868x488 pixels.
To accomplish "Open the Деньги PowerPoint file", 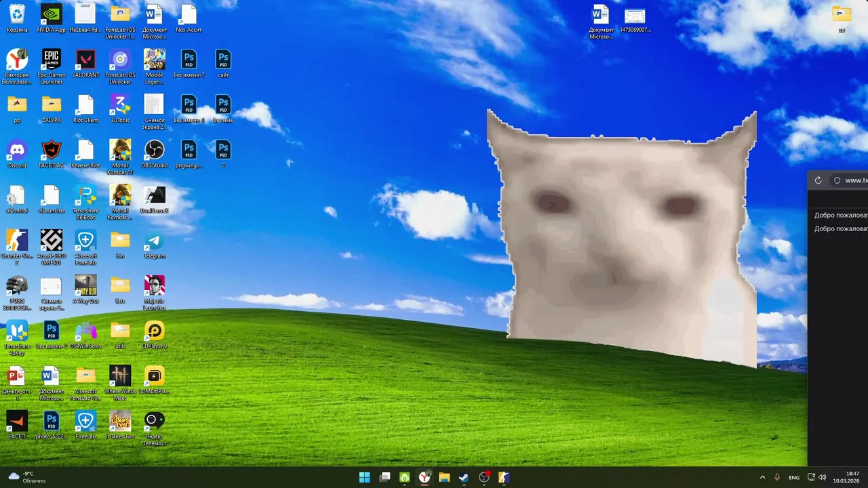I will pos(17,383).
